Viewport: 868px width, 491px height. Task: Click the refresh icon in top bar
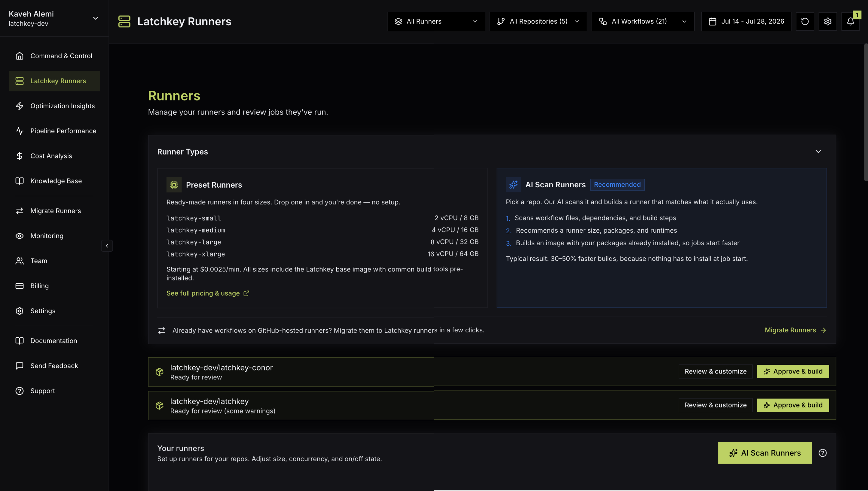[805, 21]
